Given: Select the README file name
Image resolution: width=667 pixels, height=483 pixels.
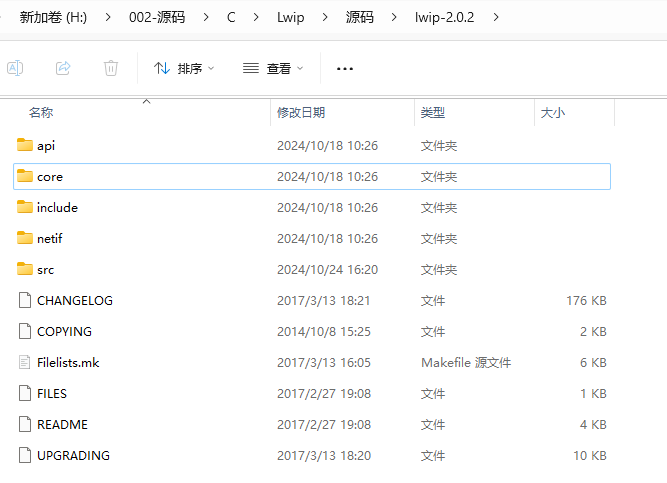Looking at the screenshot, I should coord(62,424).
